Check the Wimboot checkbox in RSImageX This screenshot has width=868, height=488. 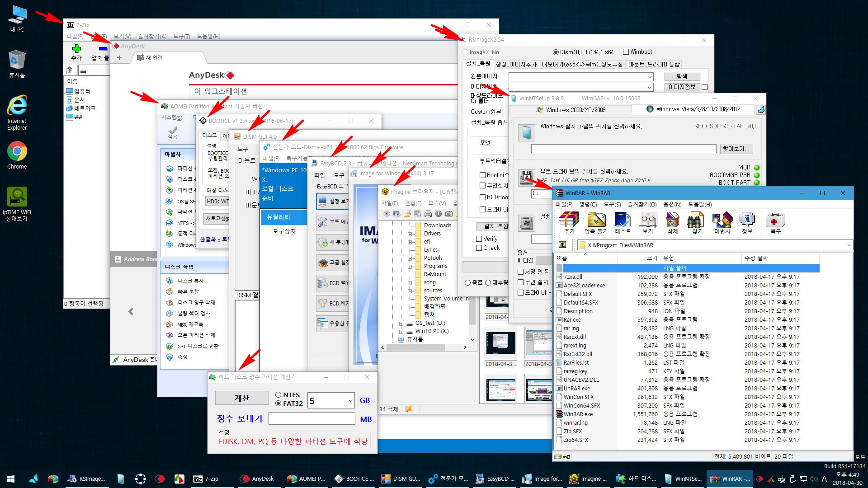click(626, 52)
